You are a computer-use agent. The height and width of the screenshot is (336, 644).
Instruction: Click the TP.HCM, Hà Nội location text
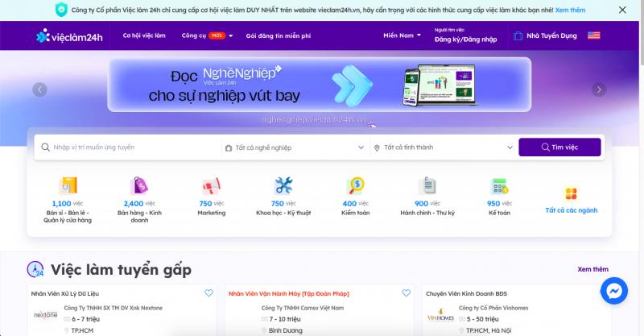[489, 330]
